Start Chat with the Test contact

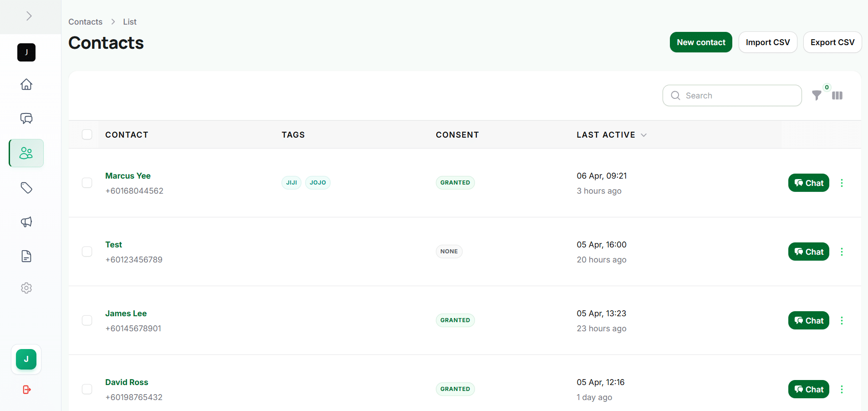809,252
